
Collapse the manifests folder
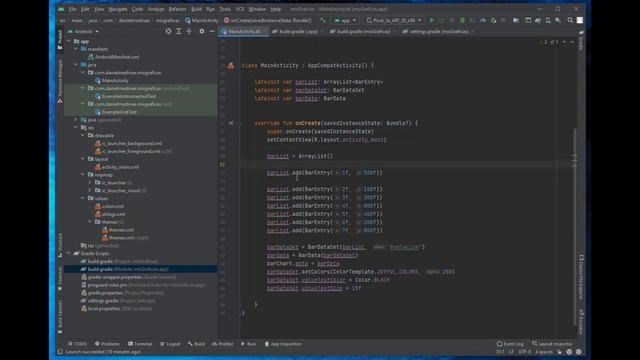coord(76,49)
